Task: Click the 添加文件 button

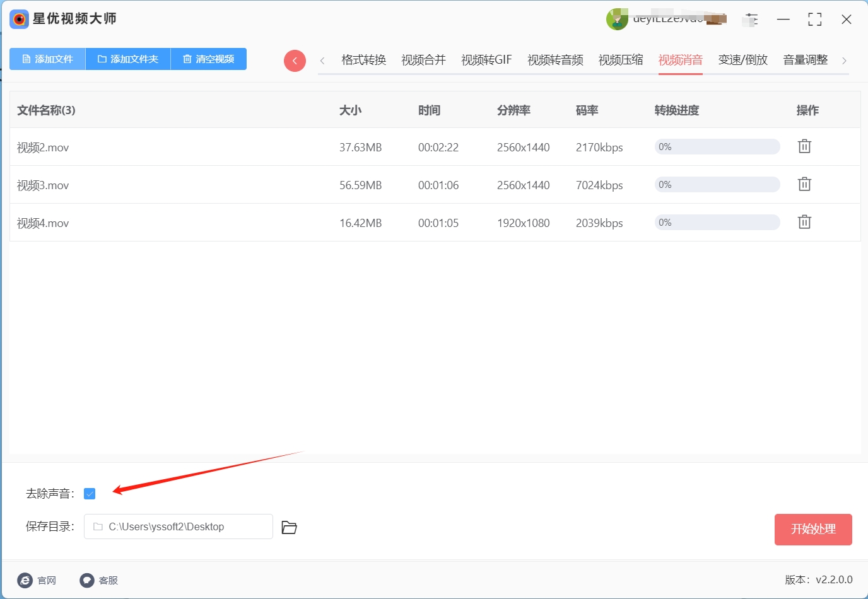Action: click(x=47, y=59)
